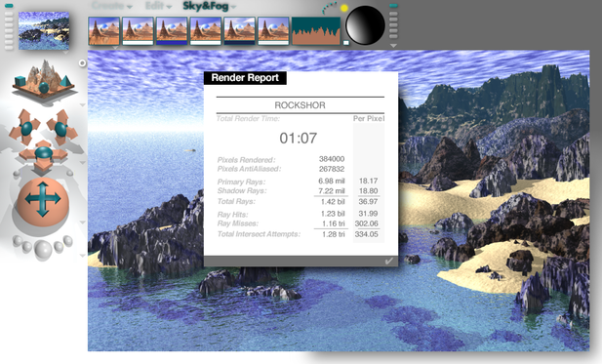
Task: Click the Haze thumbnail, fourth in row
Action: pyautogui.click(x=206, y=29)
